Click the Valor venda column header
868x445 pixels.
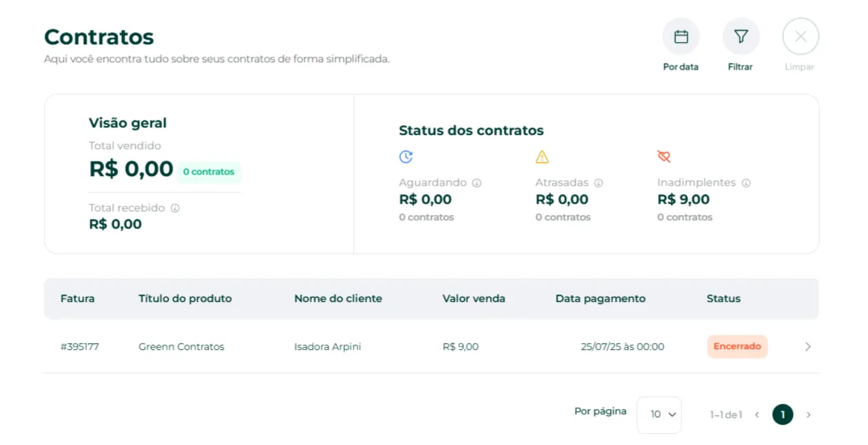[474, 299]
